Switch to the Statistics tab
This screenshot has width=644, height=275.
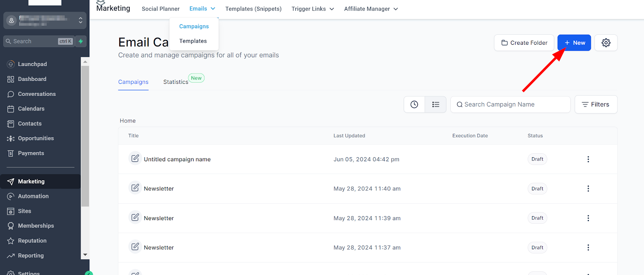[176, 82]
